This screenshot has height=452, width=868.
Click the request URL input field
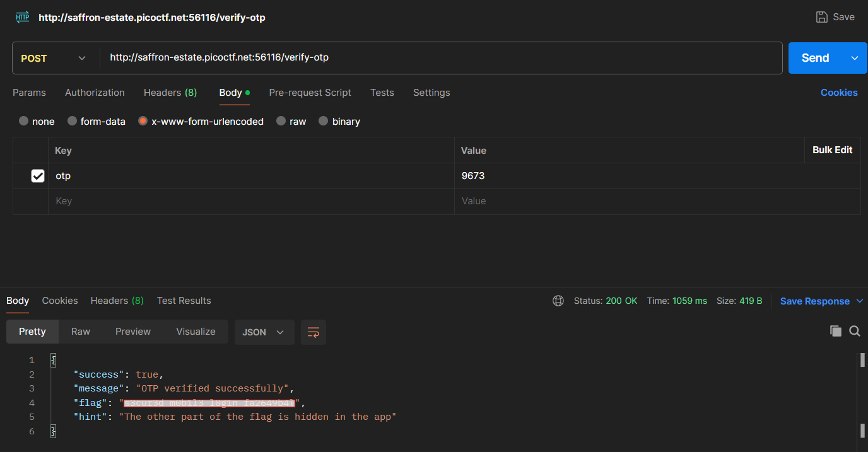click(x=442, y=58)
